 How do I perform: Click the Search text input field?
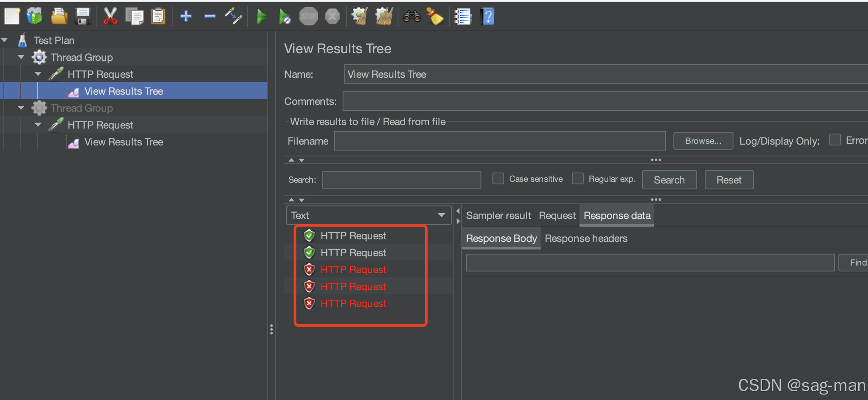pos(401,179)
